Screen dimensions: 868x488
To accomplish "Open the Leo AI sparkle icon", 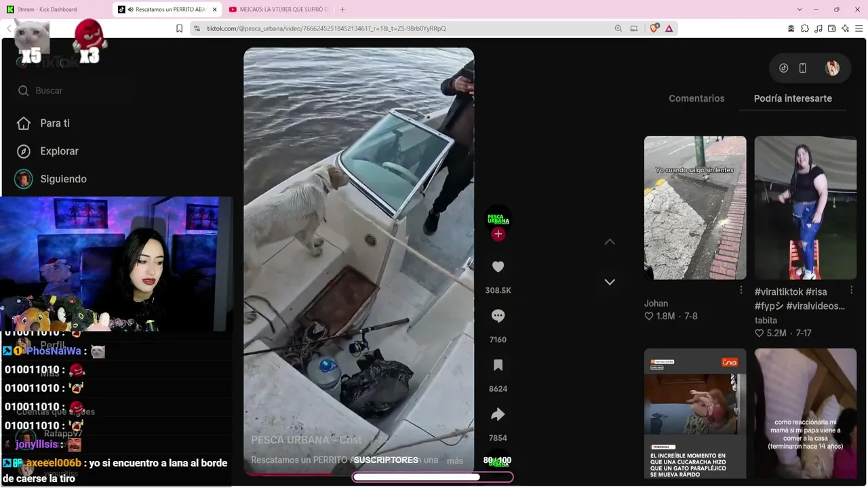I will 846,28.
